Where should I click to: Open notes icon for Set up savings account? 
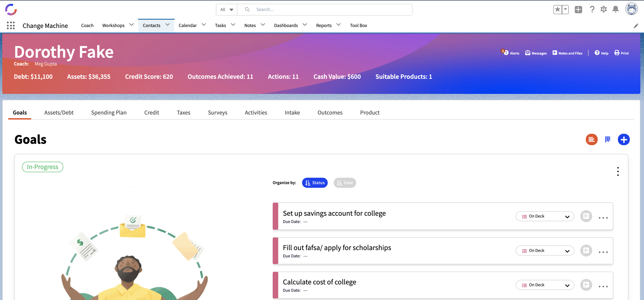pos(586,216)
